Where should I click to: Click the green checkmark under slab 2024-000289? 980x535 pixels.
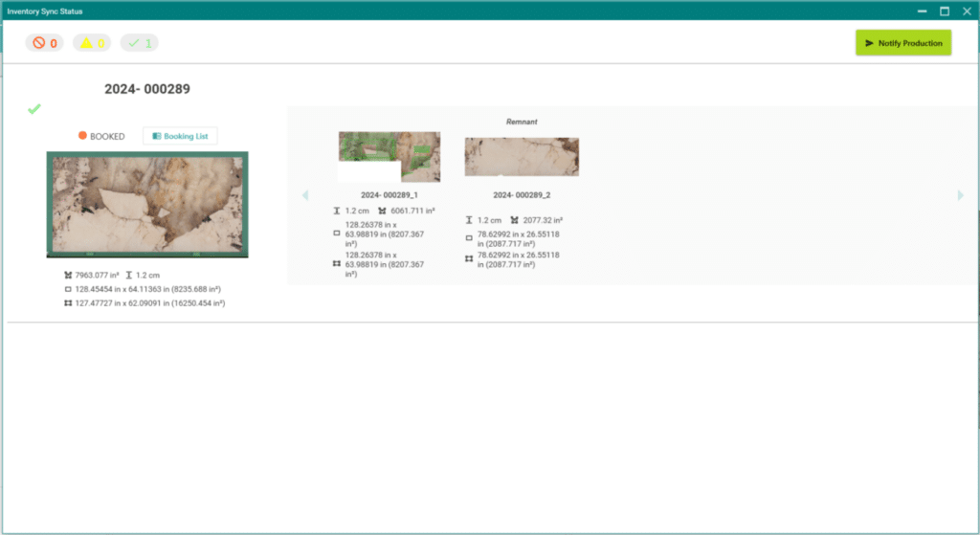pyautogui.click(x=34, y=110)
